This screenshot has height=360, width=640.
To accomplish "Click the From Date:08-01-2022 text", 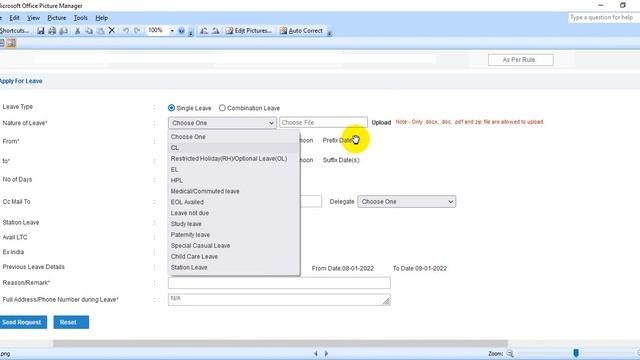I will [x=343, y=269].
